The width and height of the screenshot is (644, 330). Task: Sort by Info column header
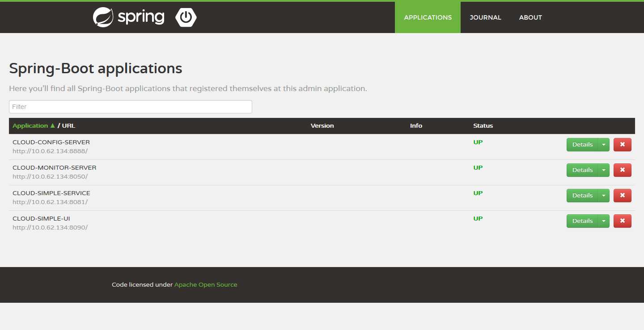[x=416, y=126]
